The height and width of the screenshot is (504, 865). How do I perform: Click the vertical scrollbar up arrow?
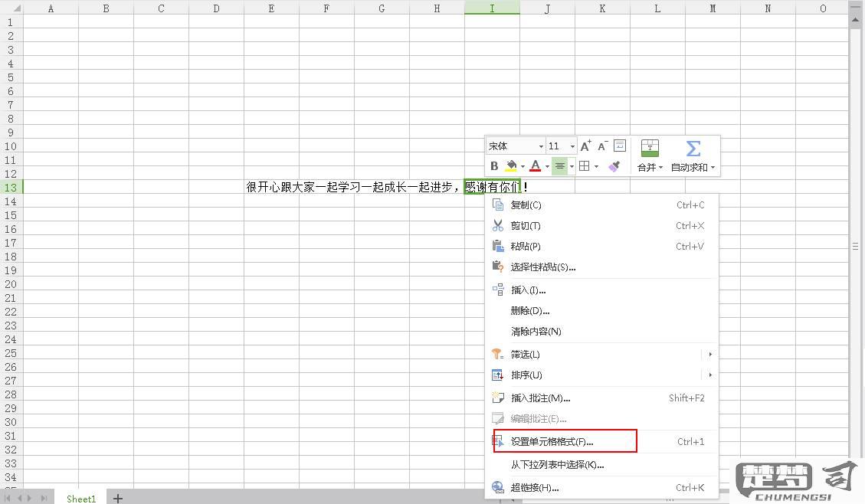[x=856, y=20]
